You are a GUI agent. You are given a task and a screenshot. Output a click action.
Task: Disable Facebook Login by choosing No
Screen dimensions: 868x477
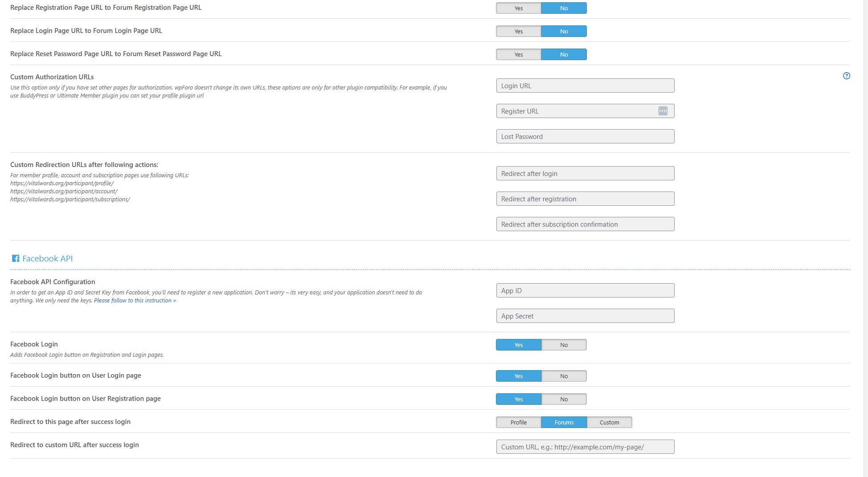pos(564,345)
